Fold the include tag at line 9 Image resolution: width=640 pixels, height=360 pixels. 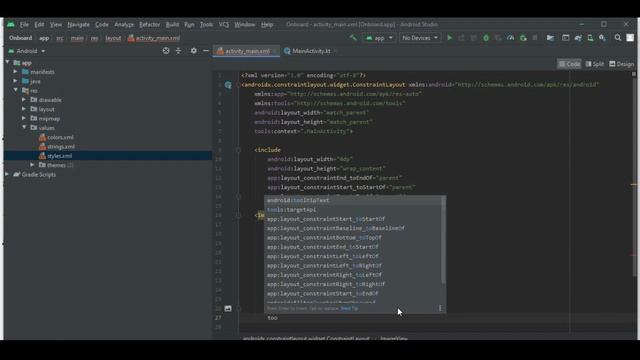click(x=239, y=150)
